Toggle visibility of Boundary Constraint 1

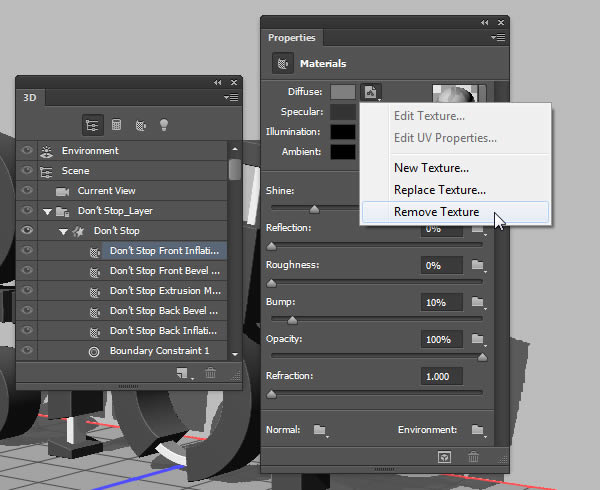[x=27, y=350]
